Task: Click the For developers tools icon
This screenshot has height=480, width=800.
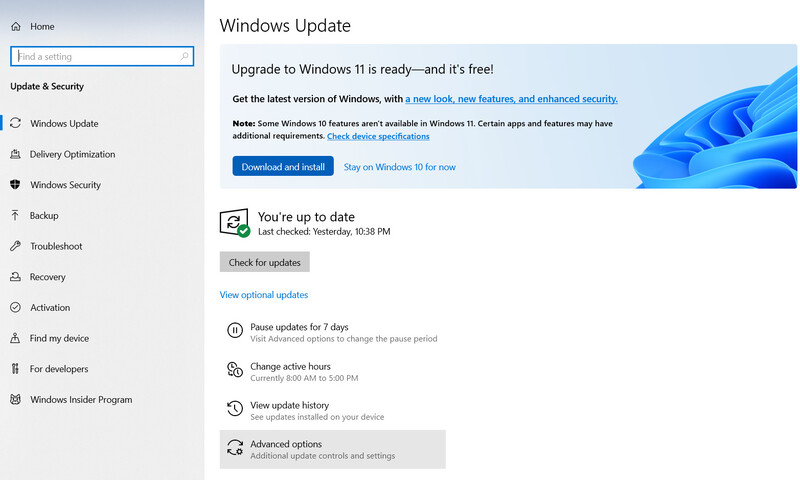Action: coord(15,368)
